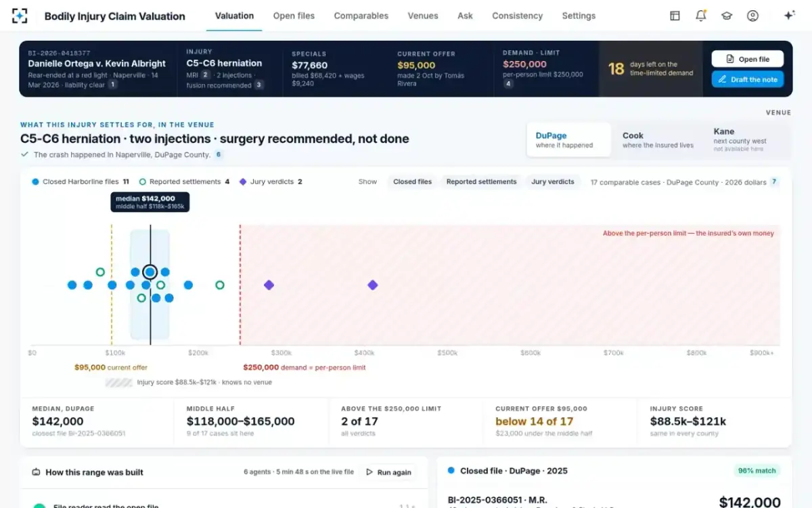The height and width of the screenshot is (508, 812).
Task: Click citation badge 7 beside 2026 dollars
Action: click(x=774, y=182)
